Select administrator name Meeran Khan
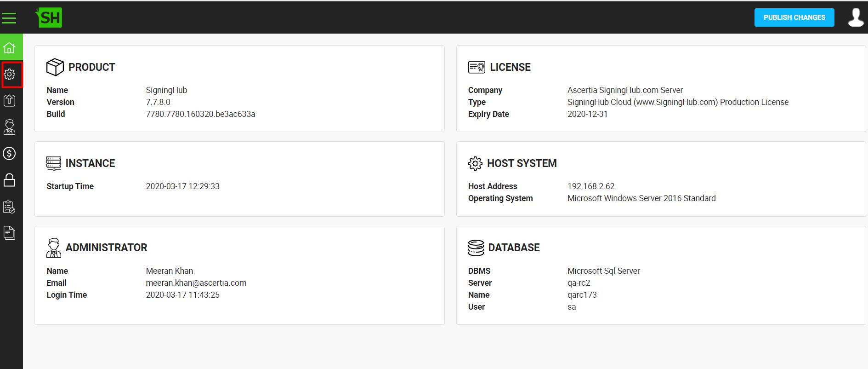Screen dimensions: 868x369 170,271
